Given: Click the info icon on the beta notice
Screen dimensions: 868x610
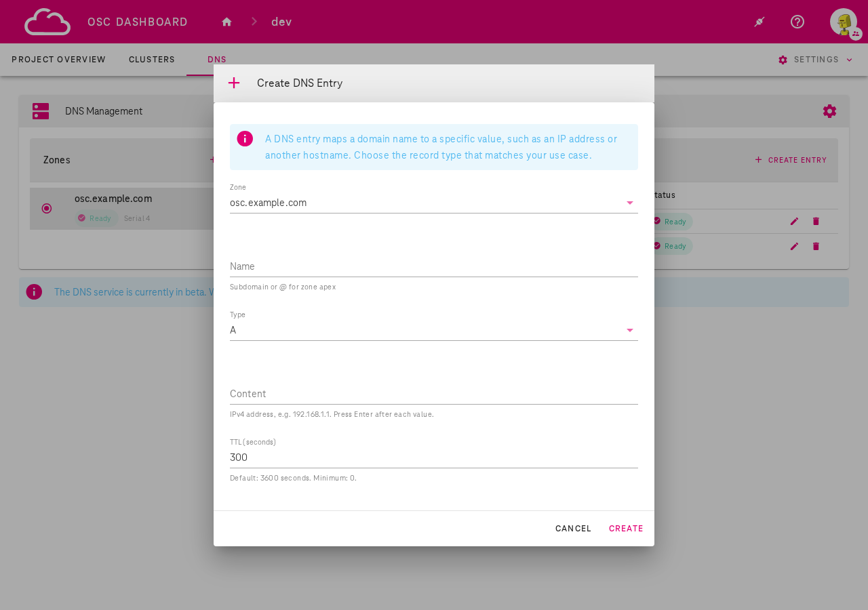Looking at the screenshot, I should click(35, 291).
